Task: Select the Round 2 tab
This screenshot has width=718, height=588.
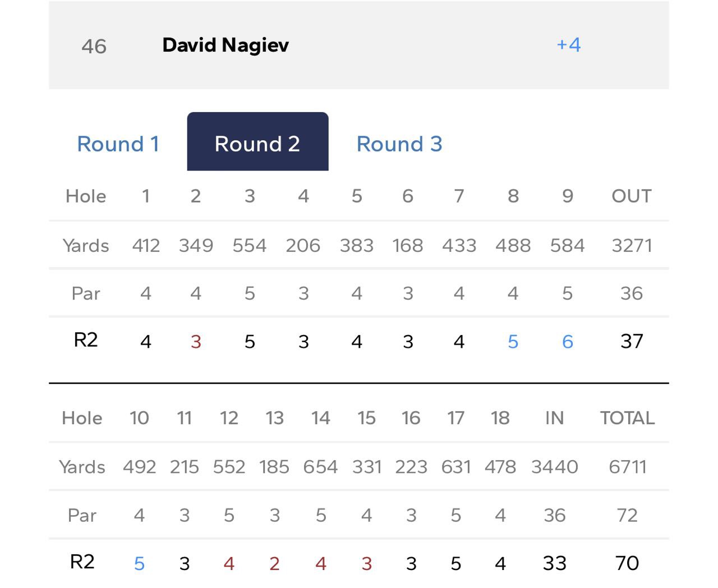Action: tap(257, 144)
